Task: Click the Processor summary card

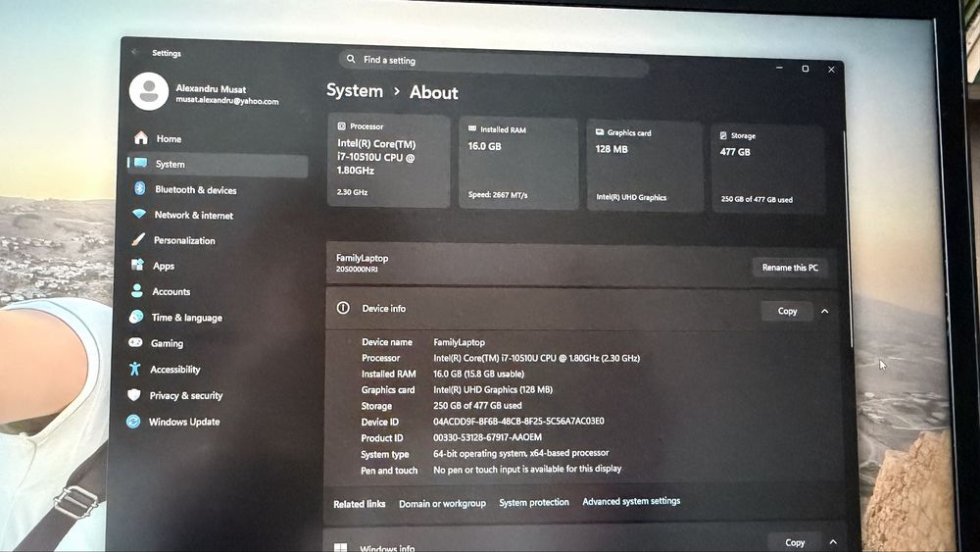Action: pos(389,160)
